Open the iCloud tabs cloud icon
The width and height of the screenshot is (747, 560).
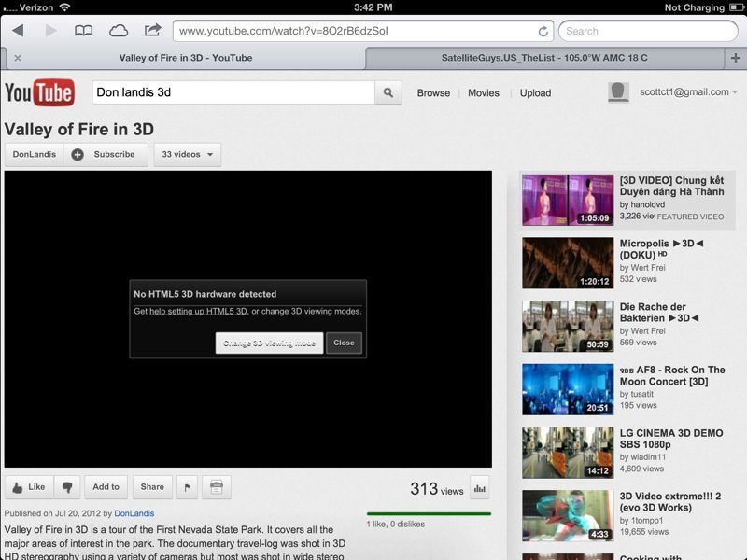119,31
